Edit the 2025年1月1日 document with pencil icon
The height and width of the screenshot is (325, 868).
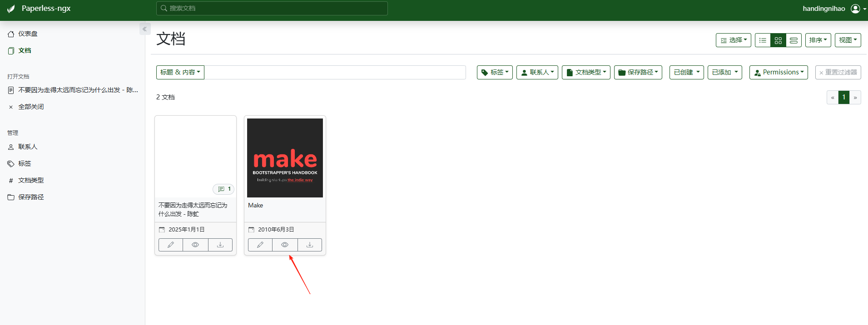point(171,245)
